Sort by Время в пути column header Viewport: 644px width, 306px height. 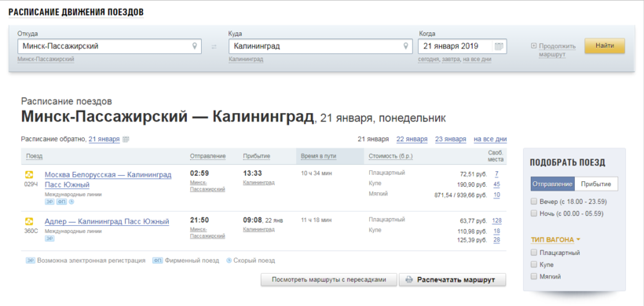pyautogui.click(x=319, y=156)
